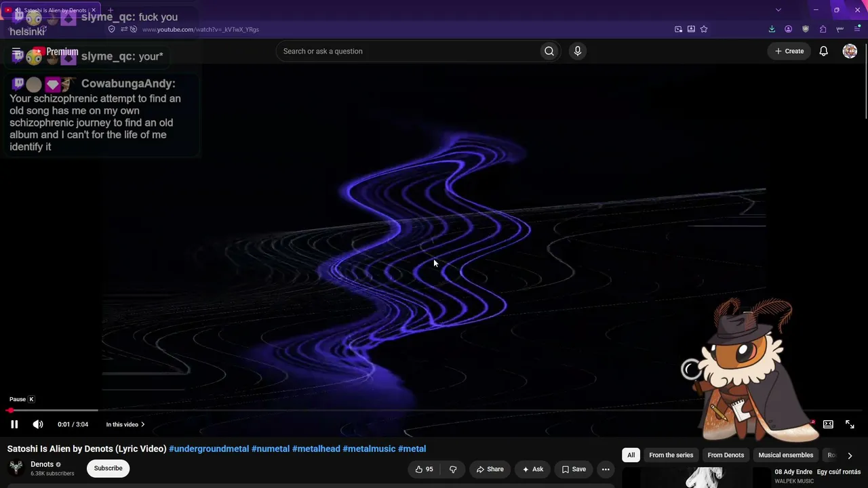Click the #numetal hashtag

point(271,449)
